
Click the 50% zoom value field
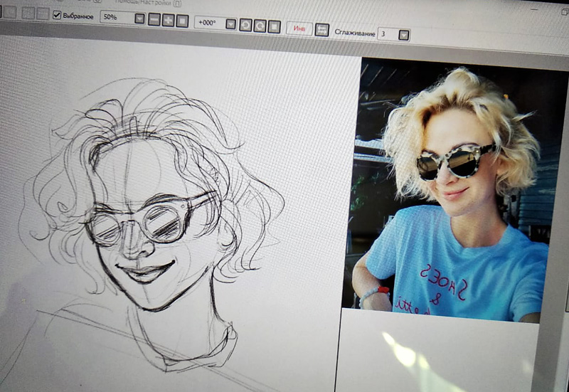(117, 17)
